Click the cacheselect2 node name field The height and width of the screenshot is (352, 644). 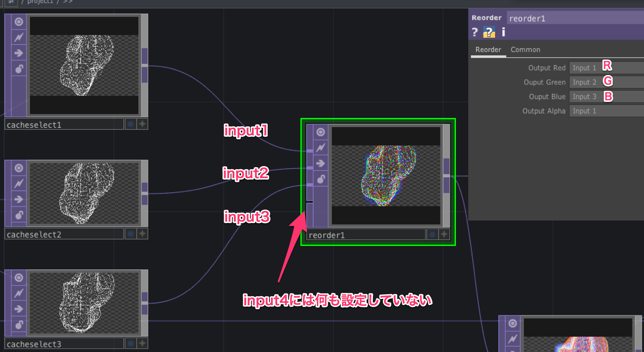pyautogui.click(x=64, y=234)
